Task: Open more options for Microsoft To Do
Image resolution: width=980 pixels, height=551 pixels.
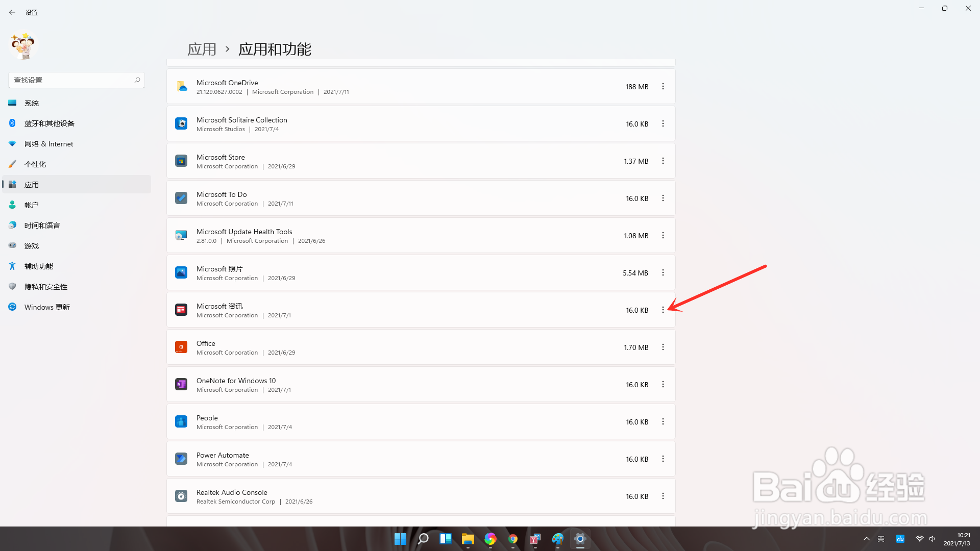Action: pyautogui.click(x=663, y=198)
